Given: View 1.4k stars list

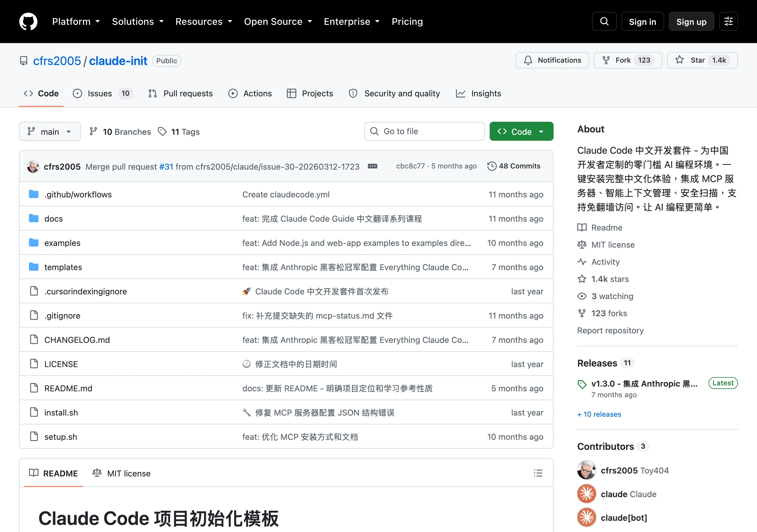Looking at the screenshot, I should click(x=603, y=279).
